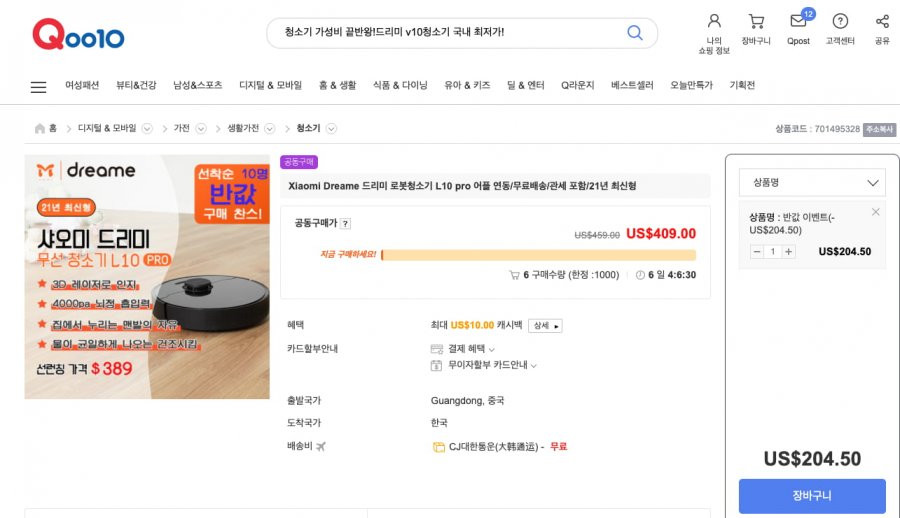The height and width of the screenshot is (518, 900).
Task: Expand the 청소기 breadcrumb dropdown
Action: click(331, 129)
